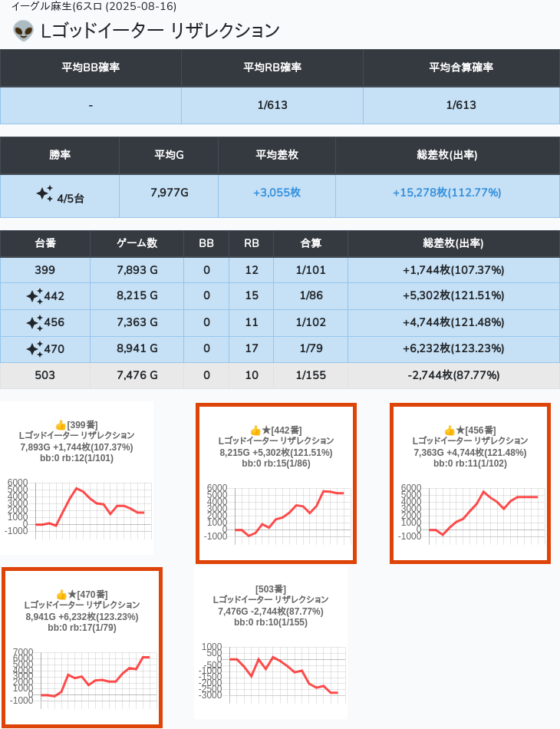Click the 合算 column header

point(311,243)
